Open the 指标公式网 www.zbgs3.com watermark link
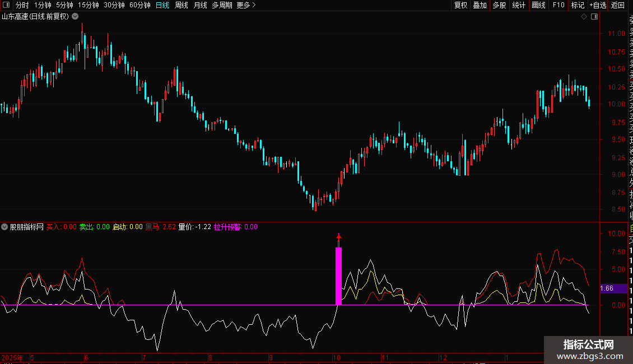Image resolution: width=633 pixels, height=364 pixels. tap(588, 351)
